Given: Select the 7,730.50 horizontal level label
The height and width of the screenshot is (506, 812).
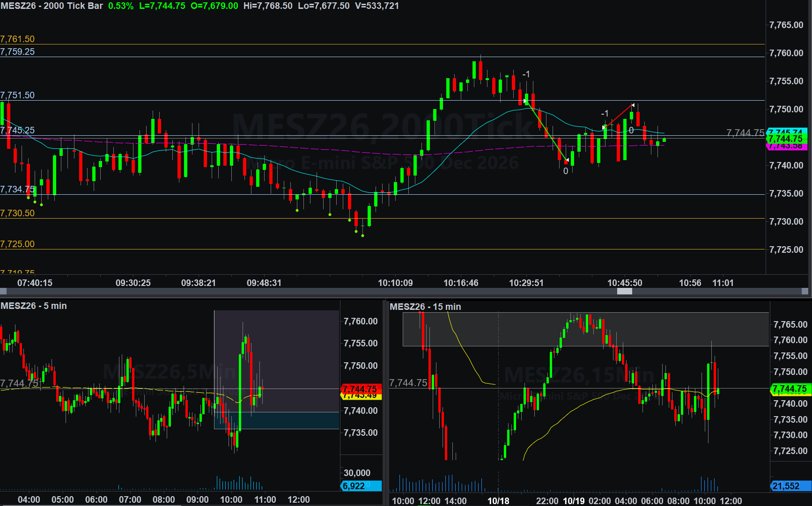Looking at the screenshot, I should [17, 213].
